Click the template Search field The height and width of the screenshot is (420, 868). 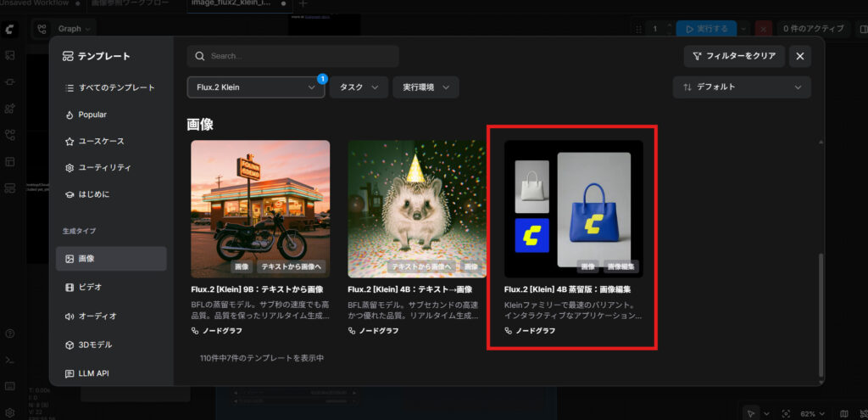pyautogui.click(x=292, y=56)
